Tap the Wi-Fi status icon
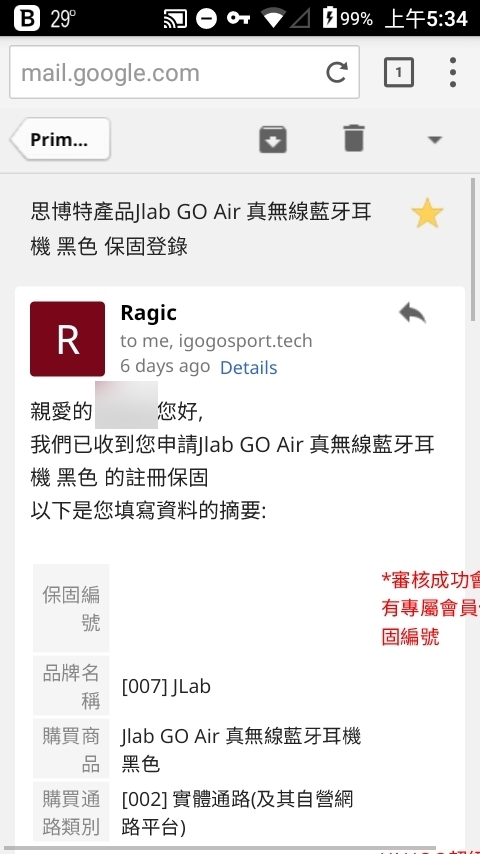This screenshot has width=480, height=854. point(271,19)
